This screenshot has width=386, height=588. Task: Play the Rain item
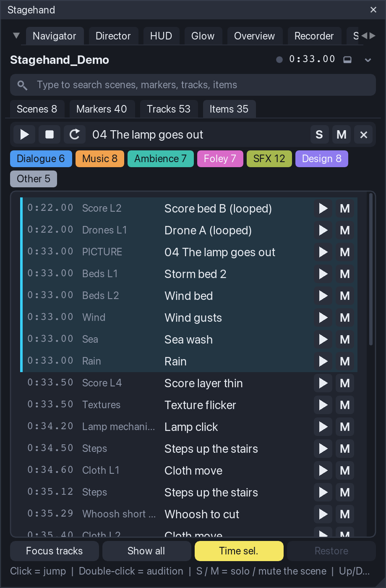323,361
